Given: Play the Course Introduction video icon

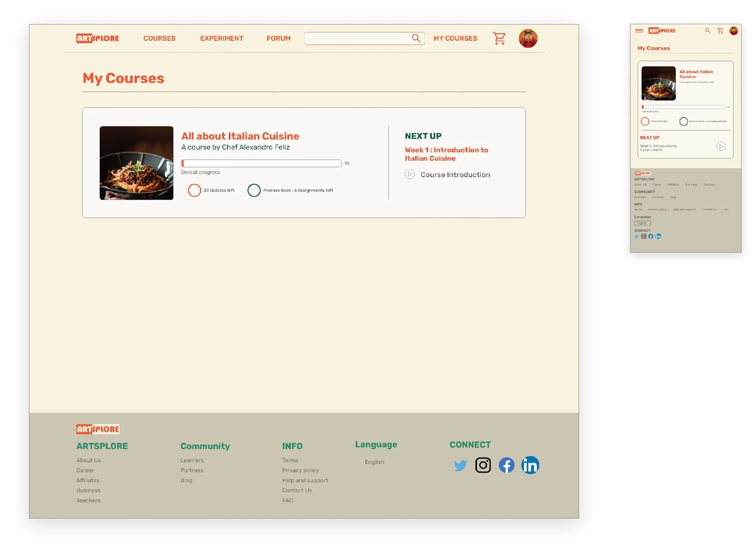Looking at the screenshot, I should [x=409, y=174].
